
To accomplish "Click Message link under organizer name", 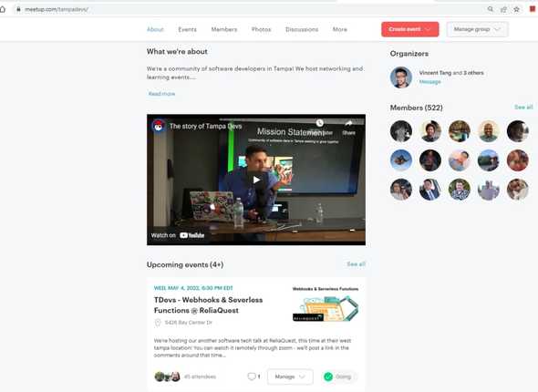I will (x=429, y=82).
